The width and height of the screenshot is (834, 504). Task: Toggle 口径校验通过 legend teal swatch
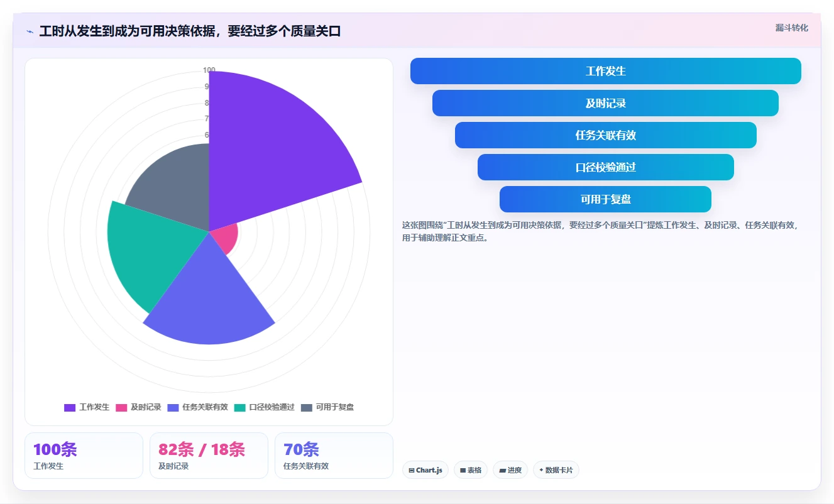point(240,407)
